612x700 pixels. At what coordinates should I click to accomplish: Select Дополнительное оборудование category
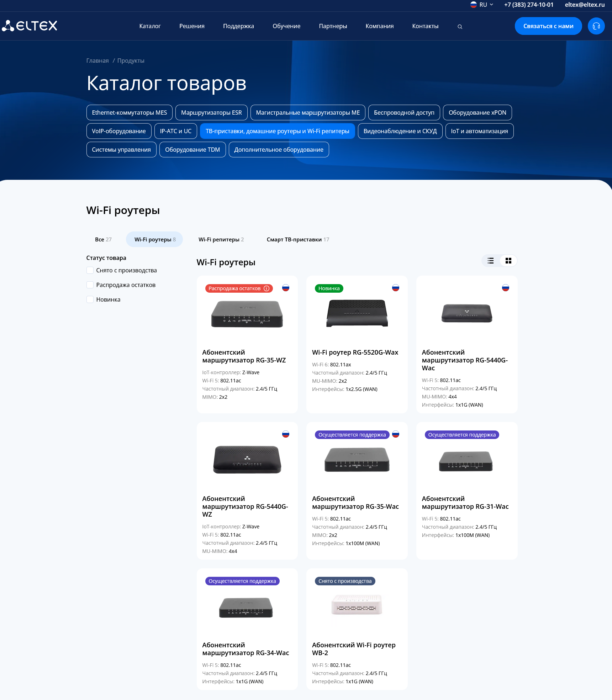tap(279, 150)
